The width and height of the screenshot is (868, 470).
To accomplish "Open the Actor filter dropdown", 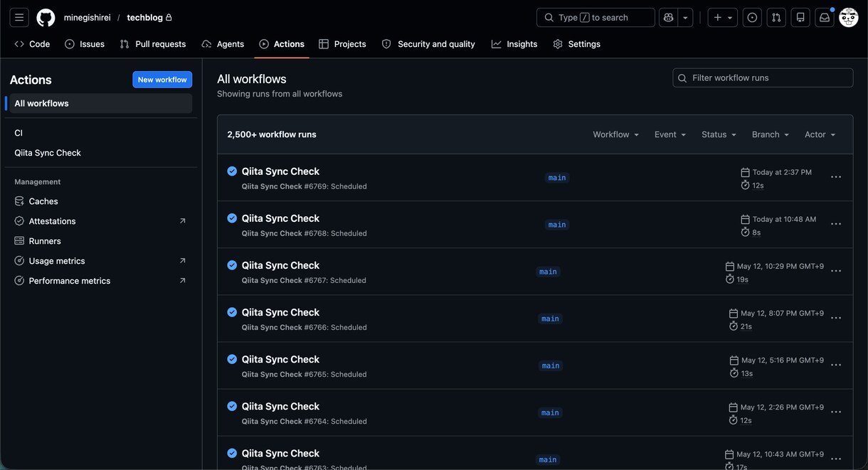I will [x=820, y=134].
